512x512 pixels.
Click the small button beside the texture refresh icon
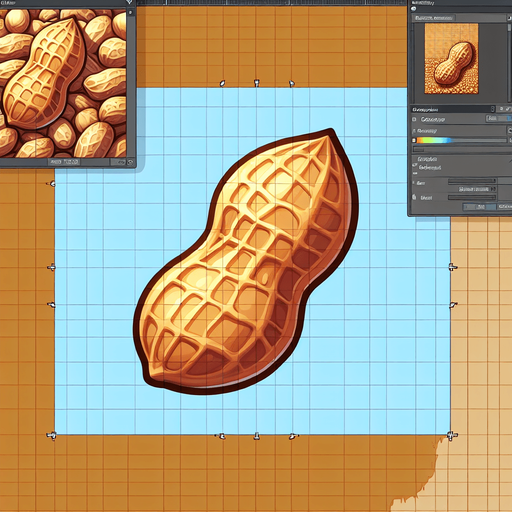118,162
